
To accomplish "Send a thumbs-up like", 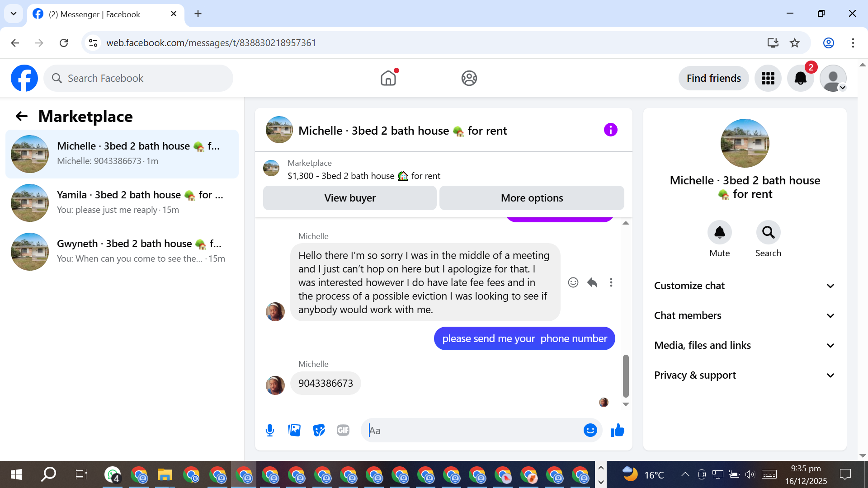I will [617, 430].
